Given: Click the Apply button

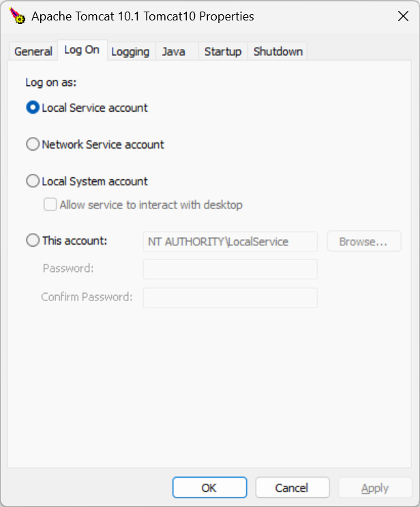Looking at the screenshot, I should [375, 488].
